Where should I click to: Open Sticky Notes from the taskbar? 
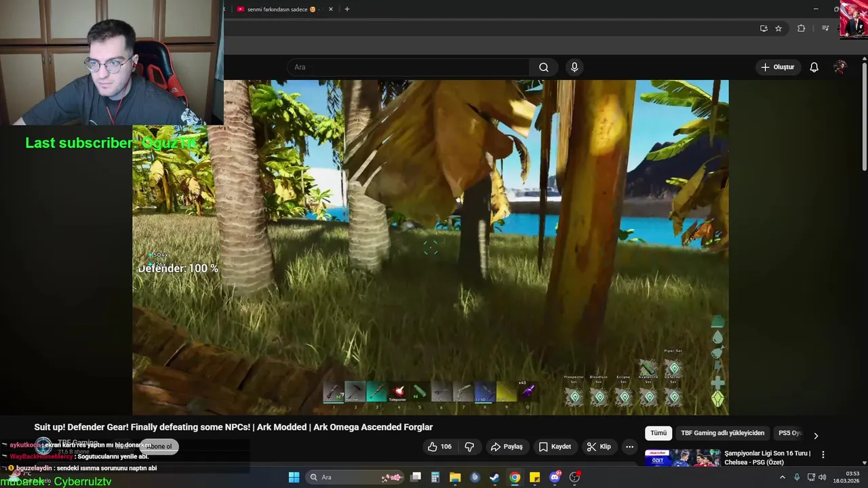click(534, 477)
